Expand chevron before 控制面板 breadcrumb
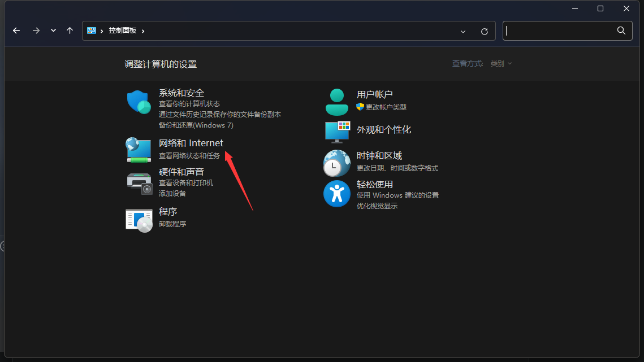Image resolution: width=644 pixels, height=362 pixels. 102,31
